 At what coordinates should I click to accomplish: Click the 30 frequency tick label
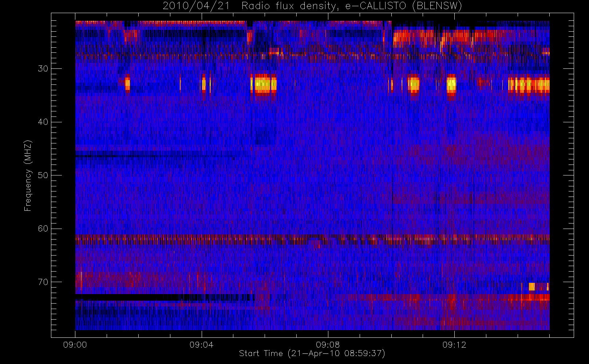point(43,68)
